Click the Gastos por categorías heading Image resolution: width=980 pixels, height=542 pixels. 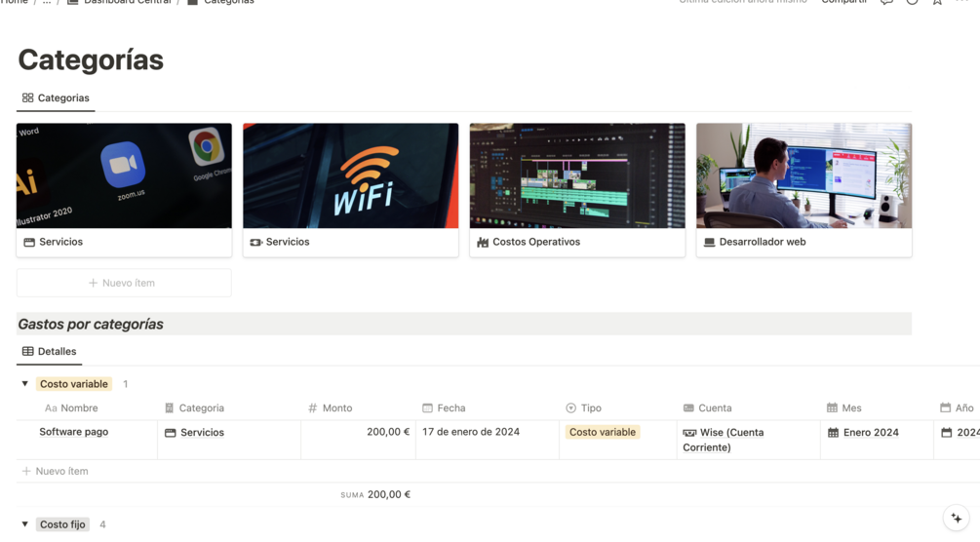coord(91,325)
